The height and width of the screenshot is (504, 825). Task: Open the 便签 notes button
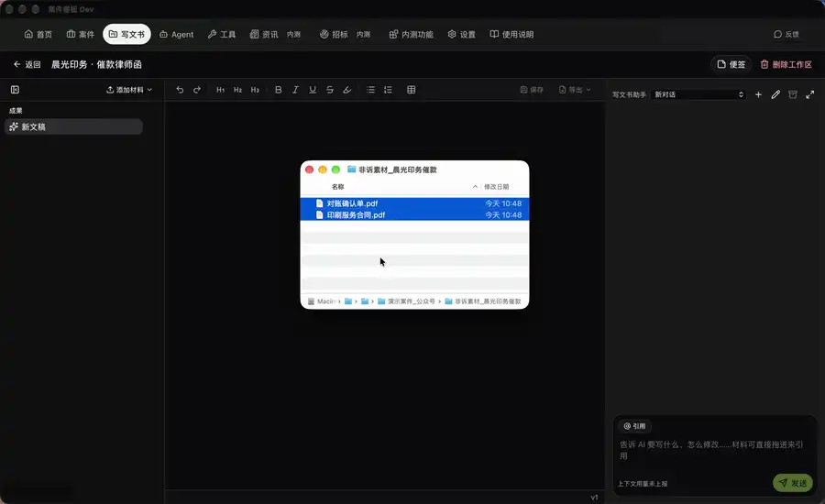(x=731, y=64)
